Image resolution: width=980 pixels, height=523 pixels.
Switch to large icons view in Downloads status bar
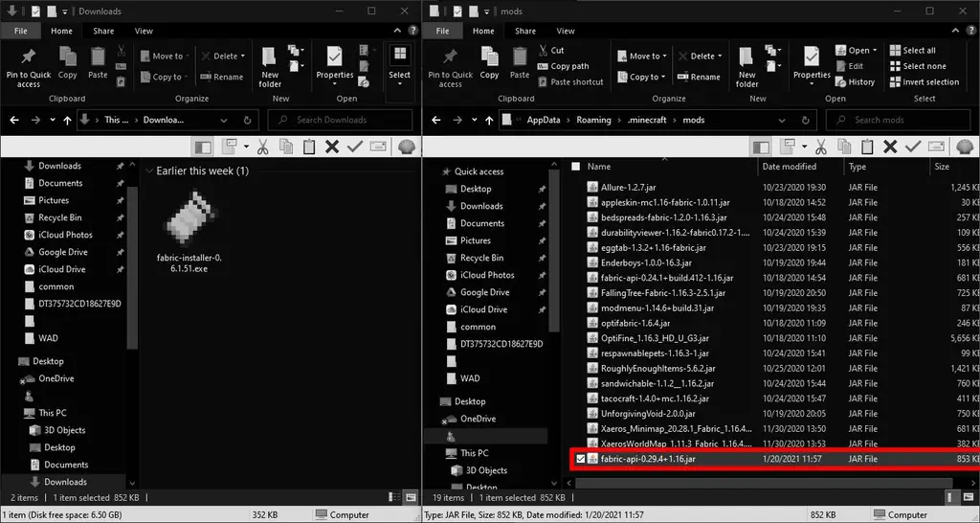411,497
